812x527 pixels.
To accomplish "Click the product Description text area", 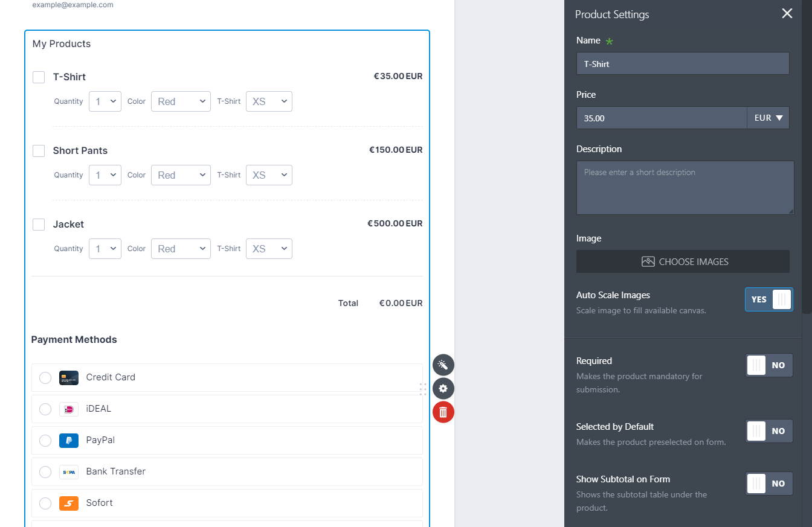I will [x=685, y=188].
